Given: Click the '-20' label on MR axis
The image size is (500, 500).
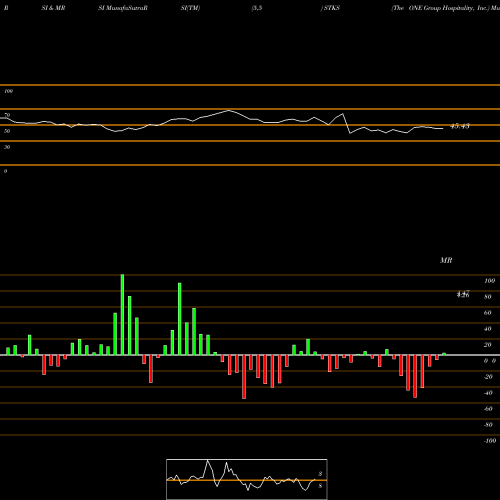Looking at the screenshot, I should [x=488, y=377].
